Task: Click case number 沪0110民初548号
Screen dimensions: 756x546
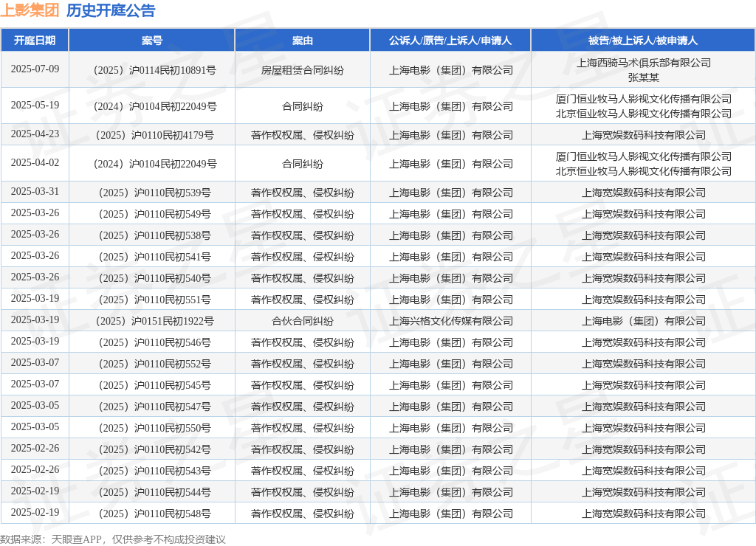Action: pos(173,514)
